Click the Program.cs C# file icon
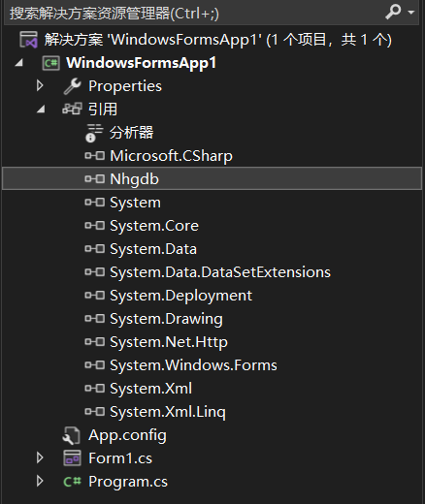 coord(72,482)
